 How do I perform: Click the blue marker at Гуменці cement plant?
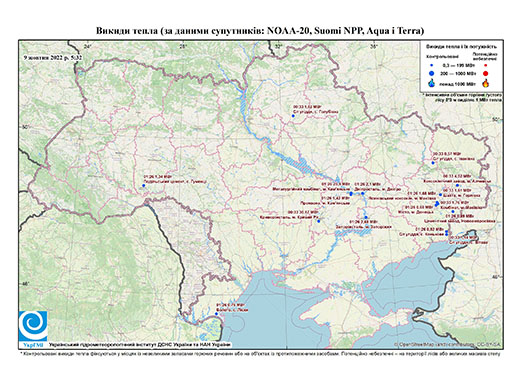144,185
